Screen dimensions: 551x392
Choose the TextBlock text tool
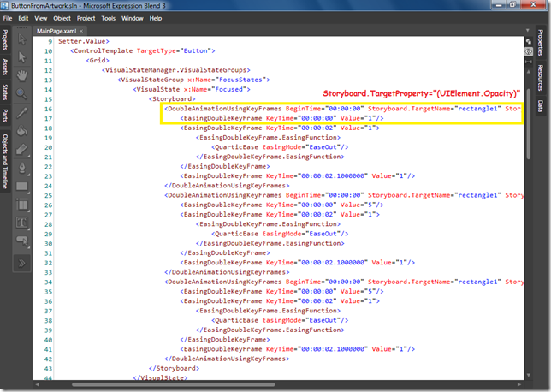tap(21, 223)
